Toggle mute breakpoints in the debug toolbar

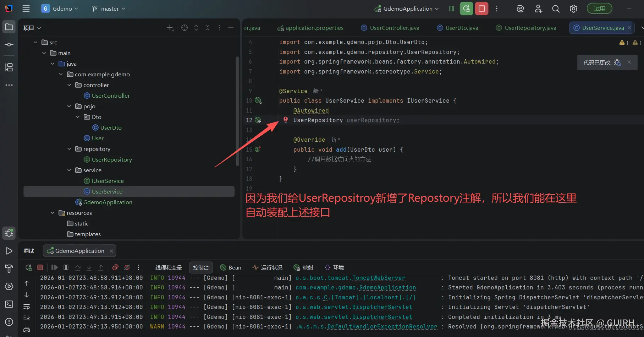(127, 267)
